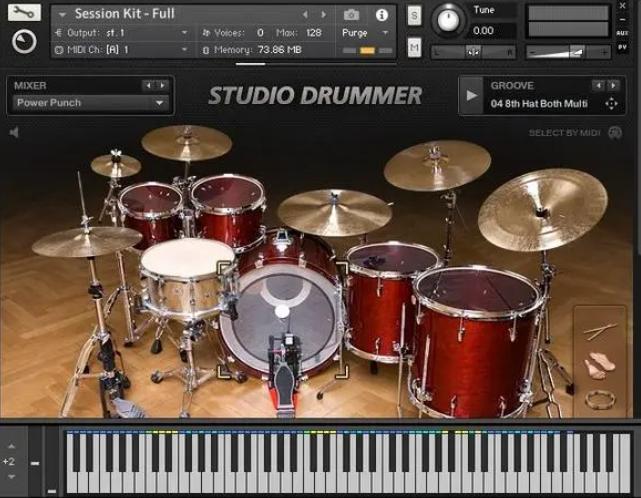641x498 pixels.
Task: Toggle the speaker preview sound icon
Action: [14, 132]
